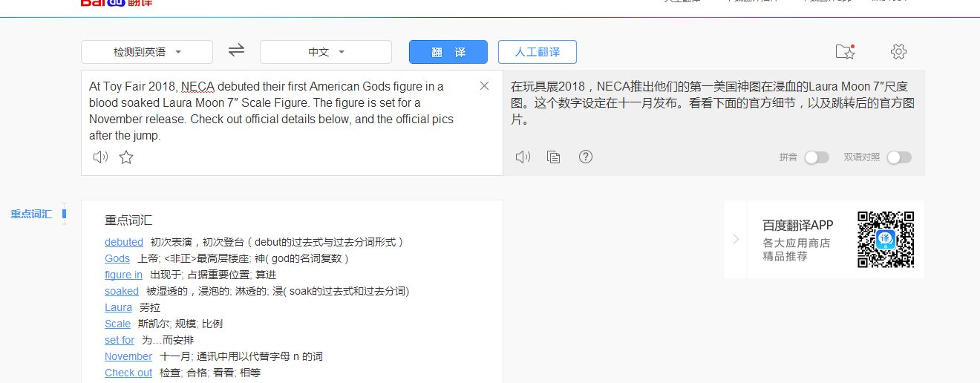Click the 人工翻译 button
Image resolution: width=980 pixels, height=383 pixels.
(538, 52)
